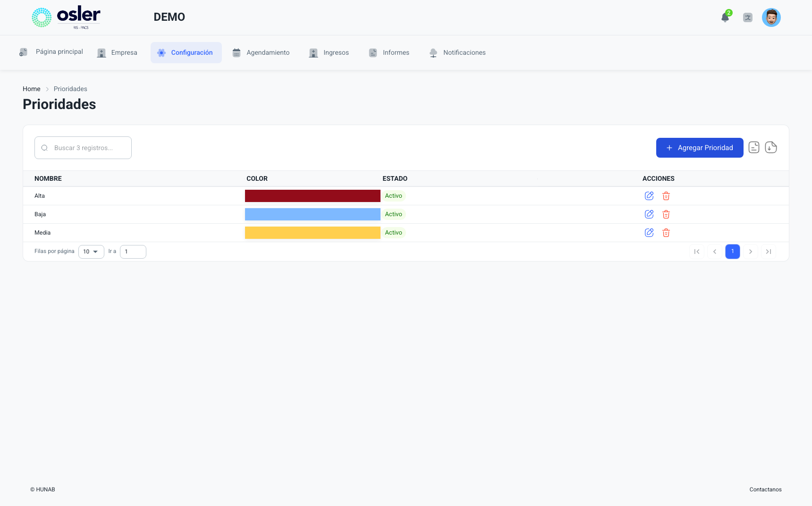Select the Baja row name
Screen dimensions: 812x506
click(x=40, y=214)
